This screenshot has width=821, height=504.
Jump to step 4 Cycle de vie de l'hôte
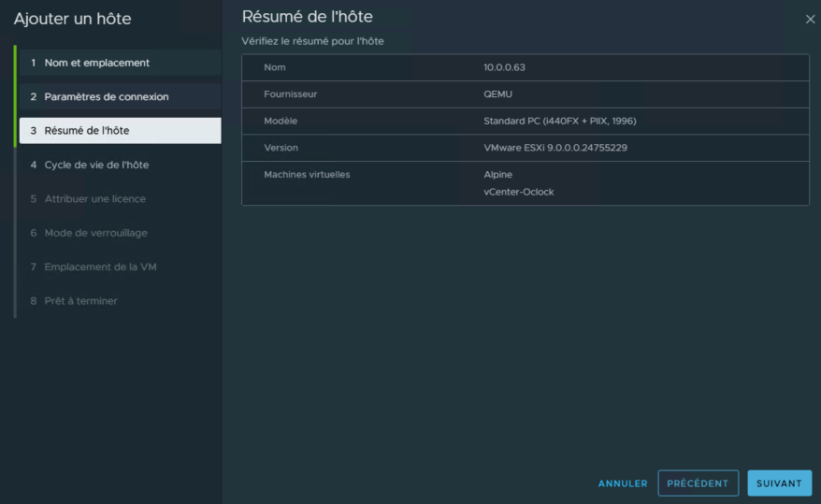tap(96, 165)
